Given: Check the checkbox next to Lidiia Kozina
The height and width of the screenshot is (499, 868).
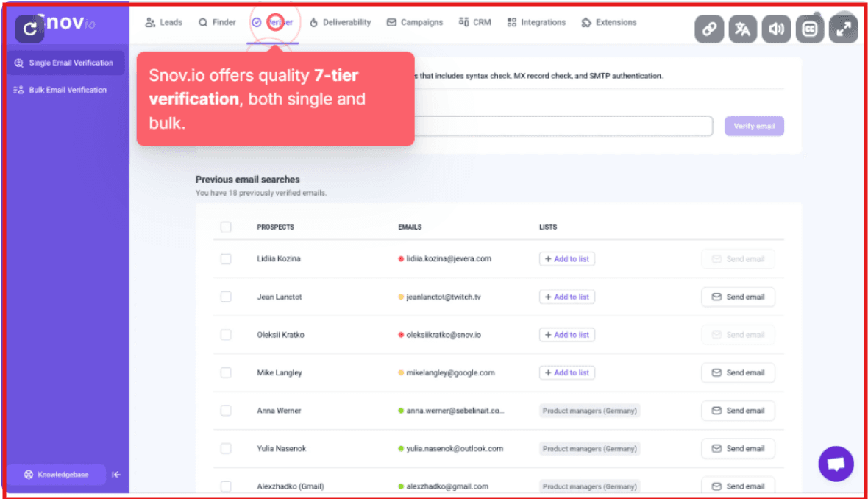Looking at the screenshot, I should click(226, 258).
